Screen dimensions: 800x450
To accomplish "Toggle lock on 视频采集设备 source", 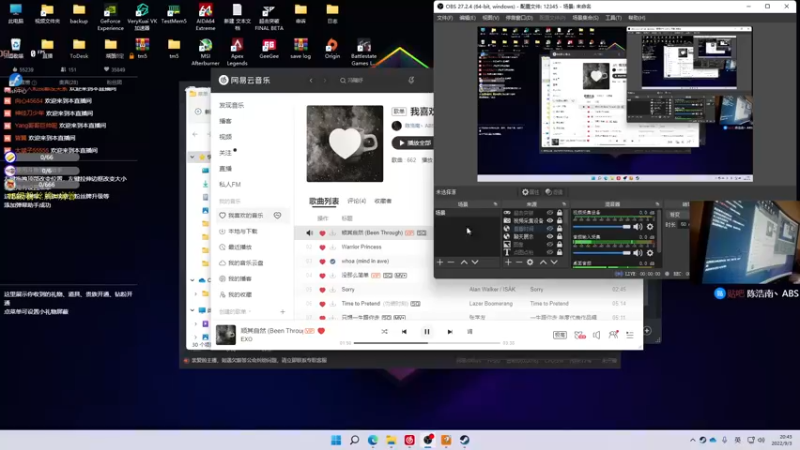I will [x=560, y=220].
